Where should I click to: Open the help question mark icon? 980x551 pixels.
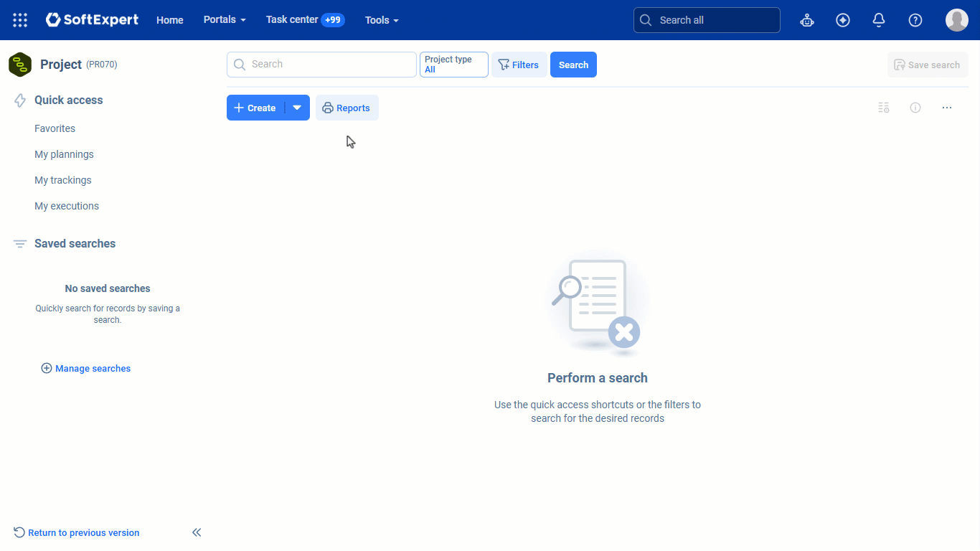pyautogui.click(x=915, y=20)
